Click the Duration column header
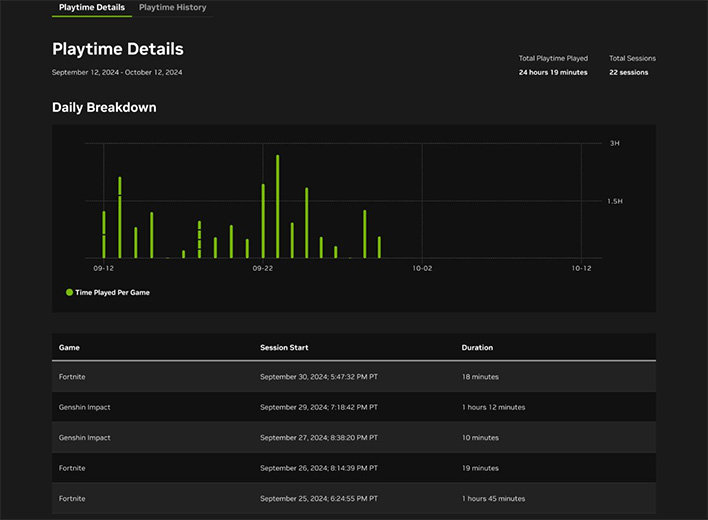 477,348
